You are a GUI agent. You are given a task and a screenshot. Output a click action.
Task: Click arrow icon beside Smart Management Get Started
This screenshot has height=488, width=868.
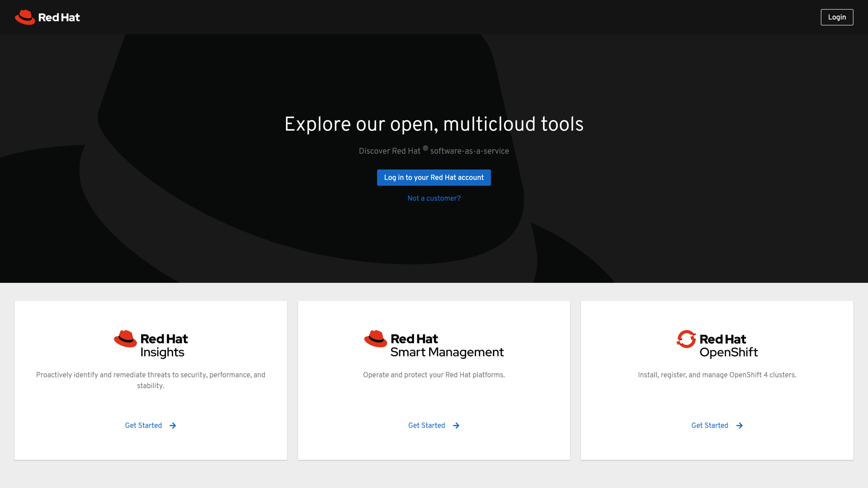point(456,426)
